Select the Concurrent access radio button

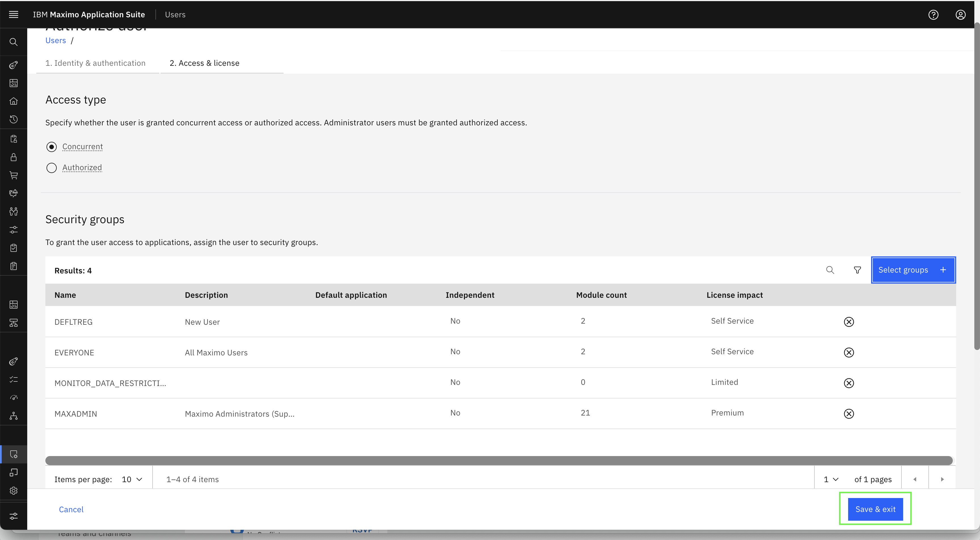[x=51, y=147]
